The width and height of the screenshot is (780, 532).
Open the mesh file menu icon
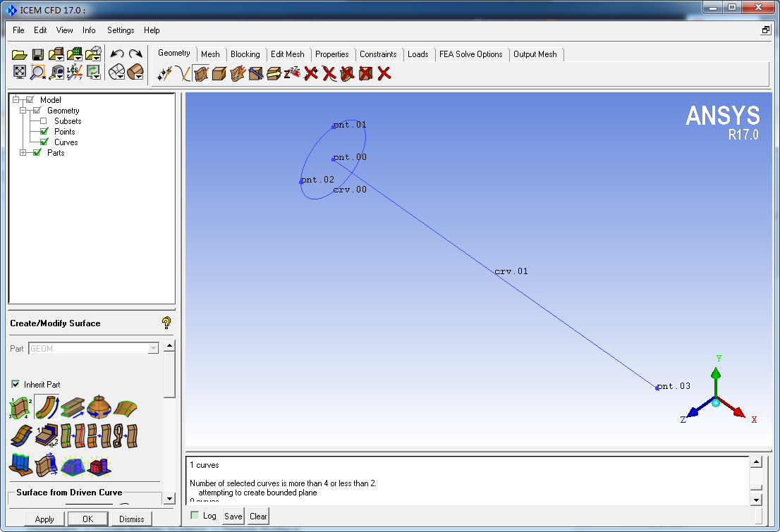pyautogui.click(x=75, y=54)
